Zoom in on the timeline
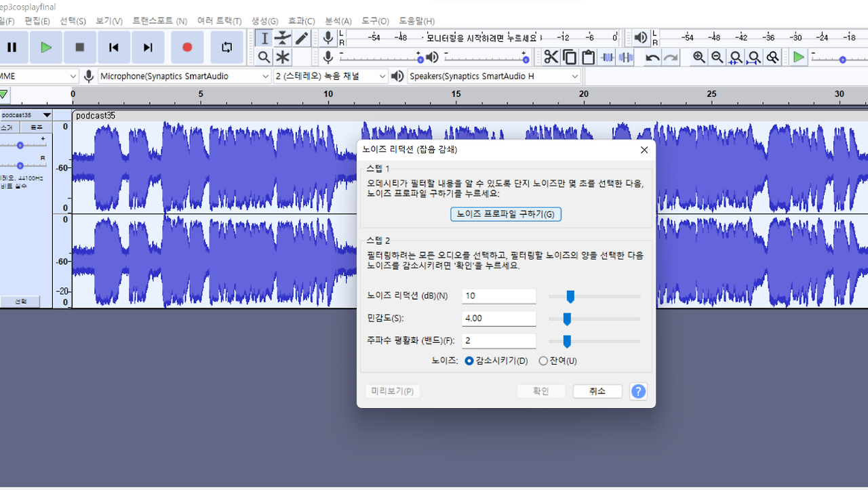 (699, 57)
